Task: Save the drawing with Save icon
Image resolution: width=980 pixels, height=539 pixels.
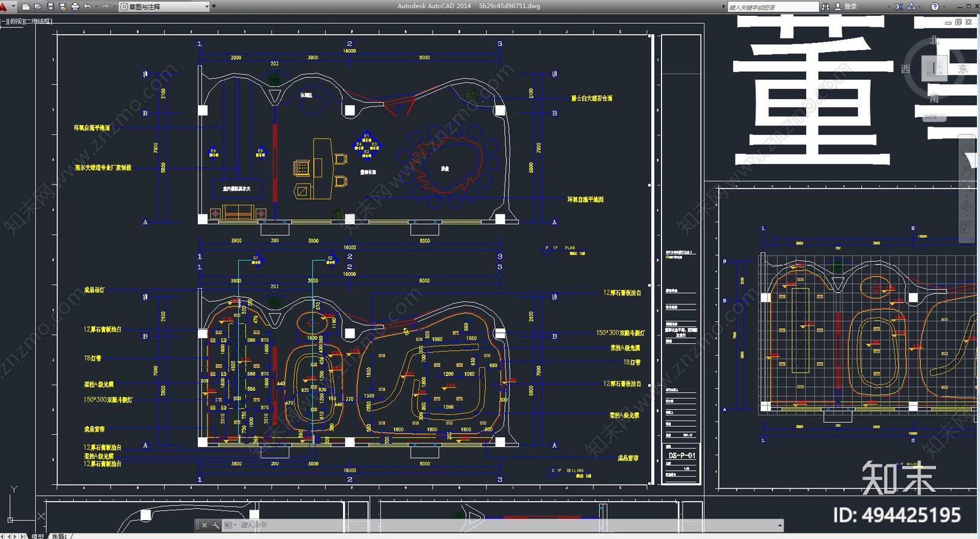Action: pyautogui.click(x=50, y=6)
